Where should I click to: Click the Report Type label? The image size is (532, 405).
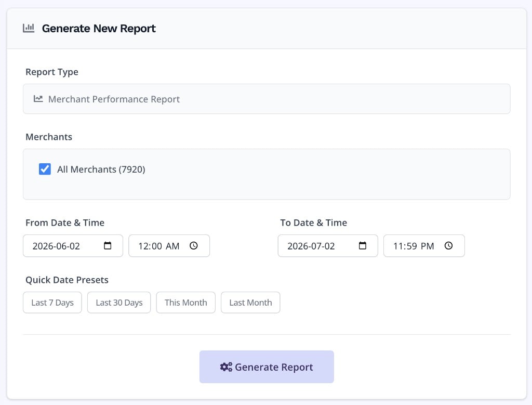(x=52, y=72)
